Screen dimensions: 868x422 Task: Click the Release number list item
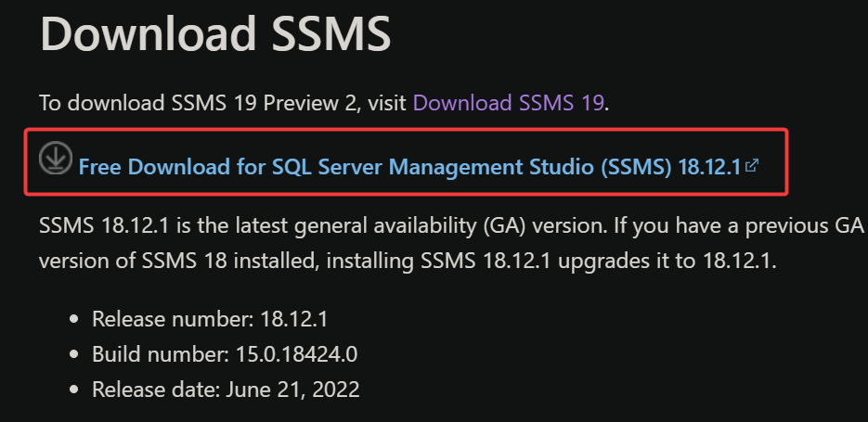point(209,320)
